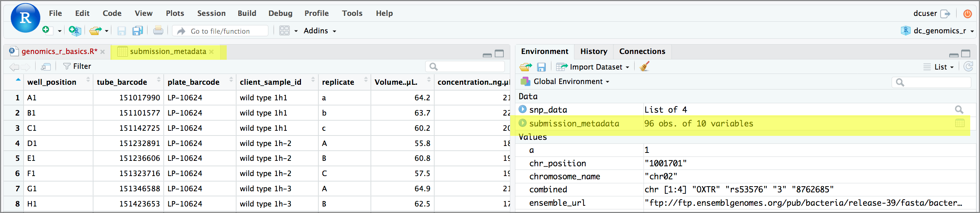Switch to History tab
Viewport: 980px width, 213px height.
(594, 51)
